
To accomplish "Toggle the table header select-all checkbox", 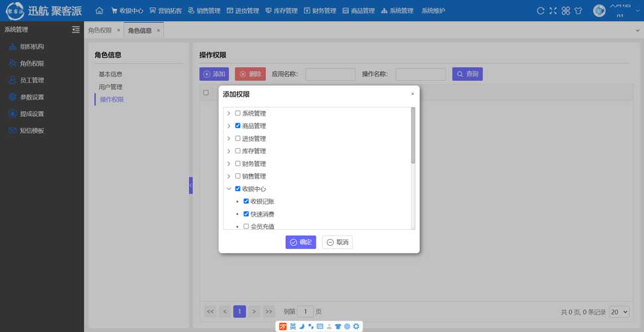I will click(x=206, y=92).
